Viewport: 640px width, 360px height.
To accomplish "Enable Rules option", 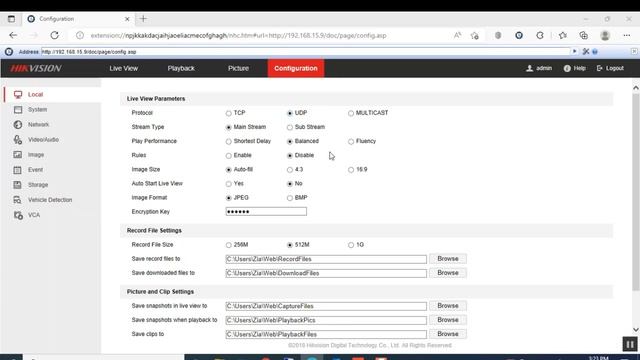I will [229, 156].
